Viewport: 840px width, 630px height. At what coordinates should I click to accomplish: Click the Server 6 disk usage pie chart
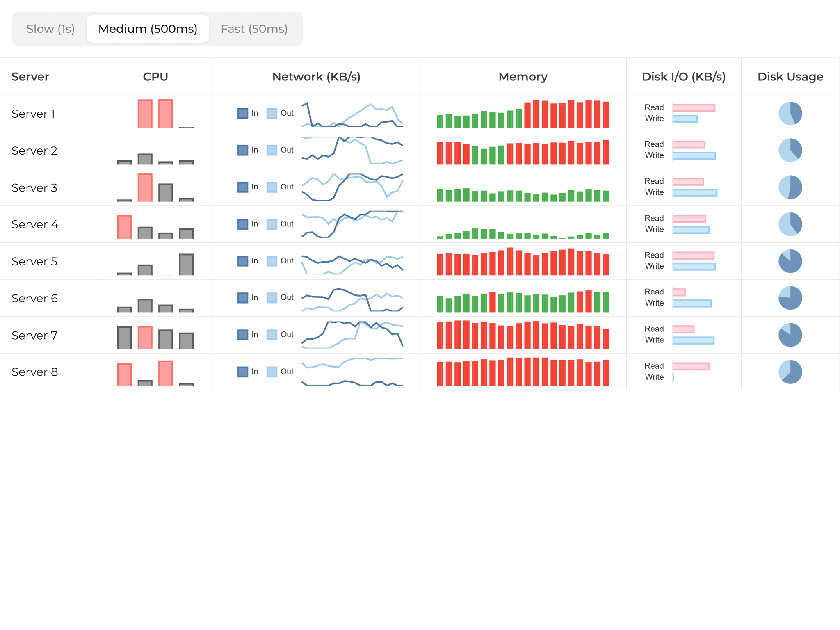point(790,298)
